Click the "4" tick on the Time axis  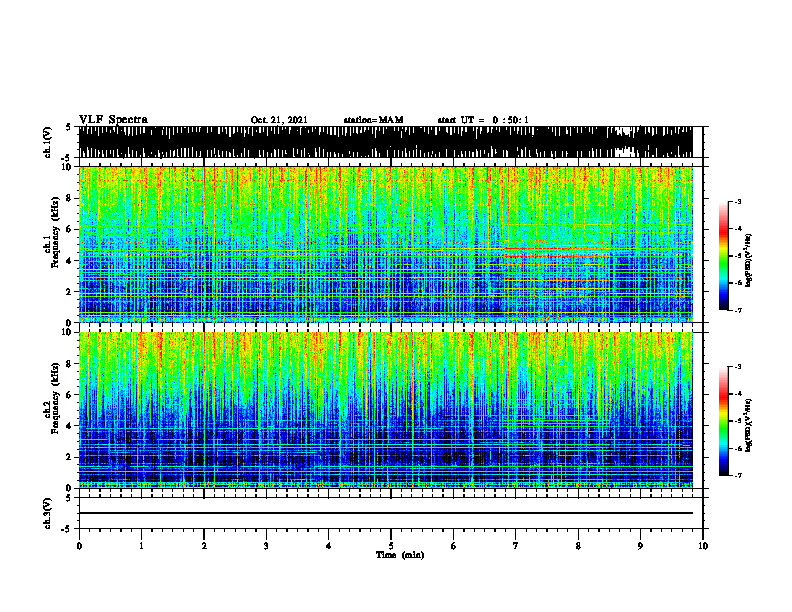point(329,546)
